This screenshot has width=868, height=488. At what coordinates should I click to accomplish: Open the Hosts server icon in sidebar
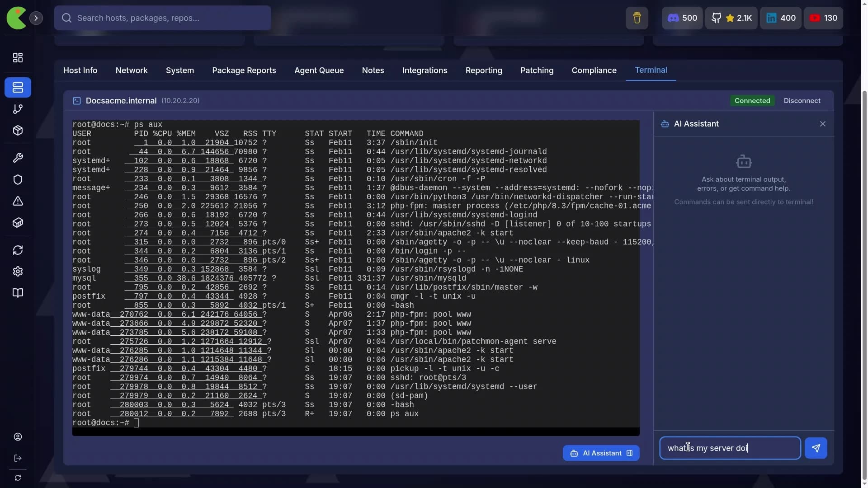click(x=18, y=87)
